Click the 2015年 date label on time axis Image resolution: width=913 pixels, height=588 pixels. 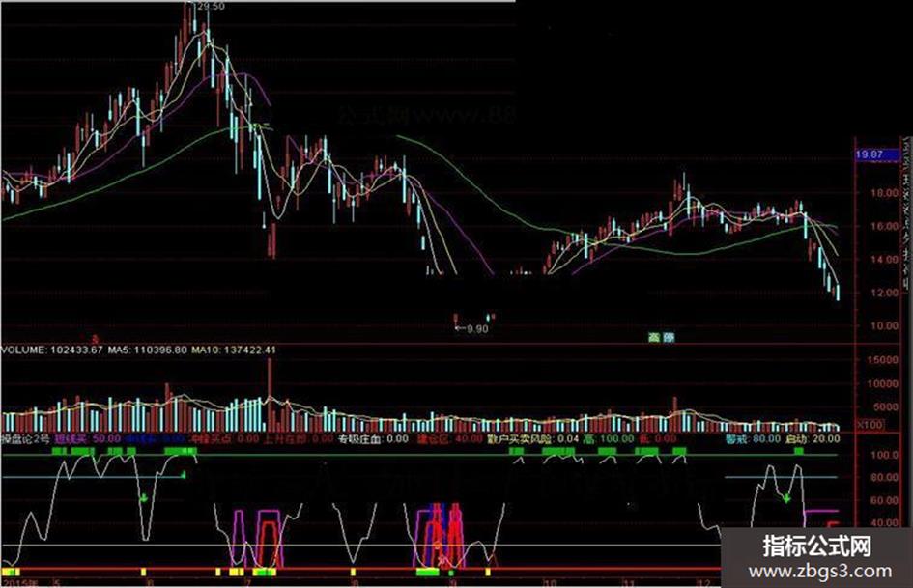(x=19, y=583)
